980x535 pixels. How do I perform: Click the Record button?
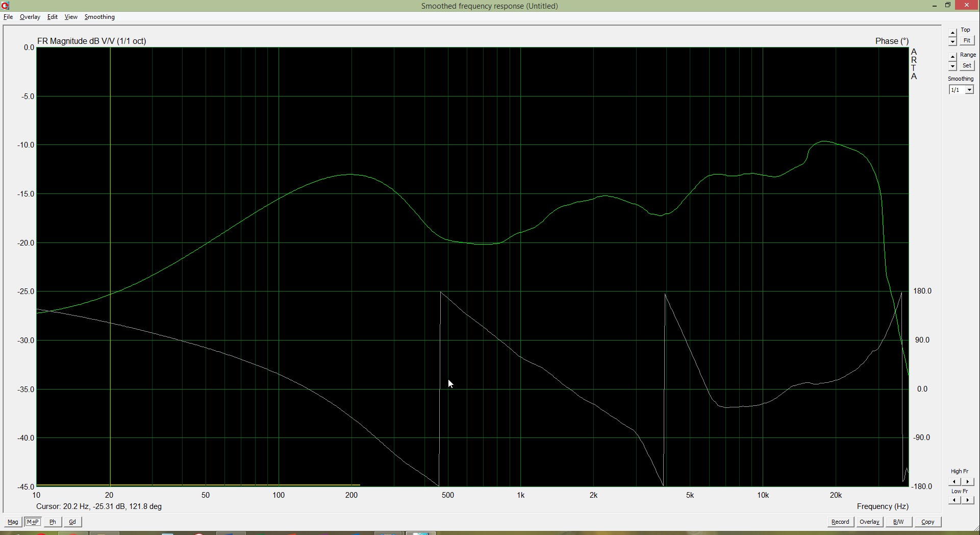pos(840,522)
